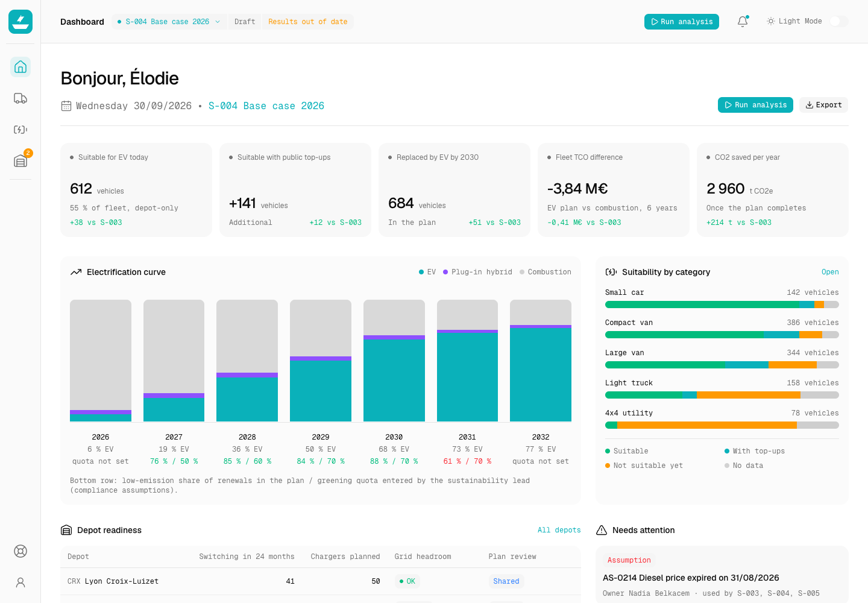Viewport: 868px width, 603px height.
Task: Toggle the Plug-in hybrid legend series
Action: (x=477, y=273)
